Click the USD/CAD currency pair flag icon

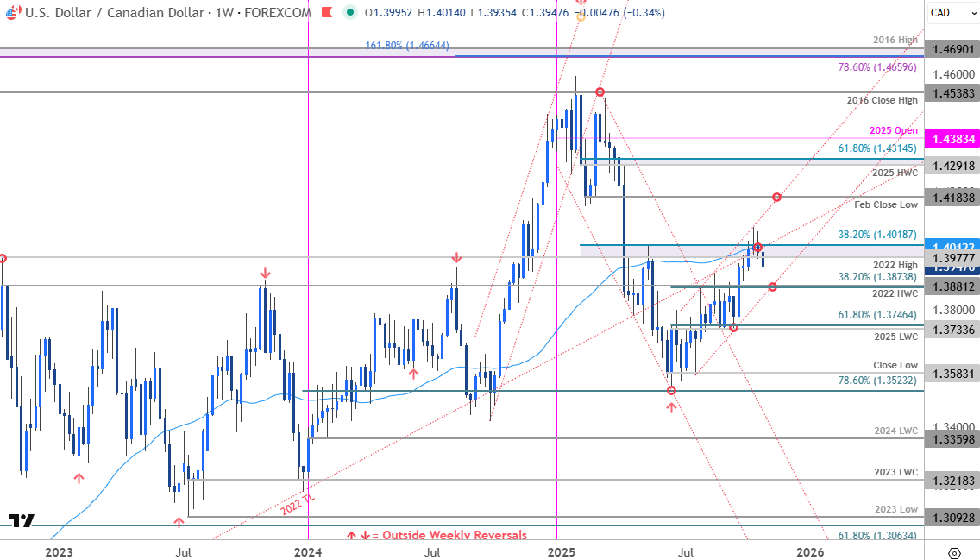(12, 13)
